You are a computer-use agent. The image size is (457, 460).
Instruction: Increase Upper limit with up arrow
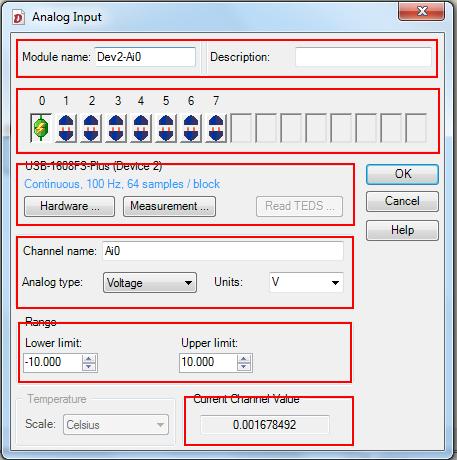pos(244,359)
